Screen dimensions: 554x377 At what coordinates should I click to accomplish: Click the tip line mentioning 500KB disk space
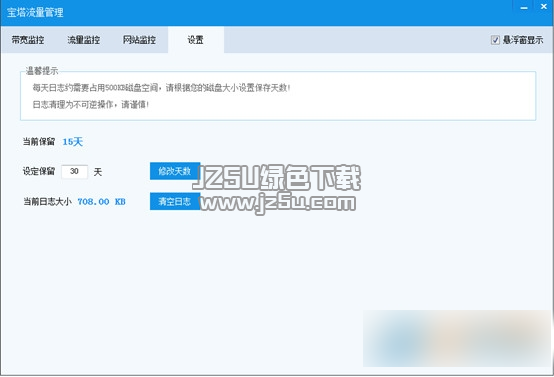(161, 88)
